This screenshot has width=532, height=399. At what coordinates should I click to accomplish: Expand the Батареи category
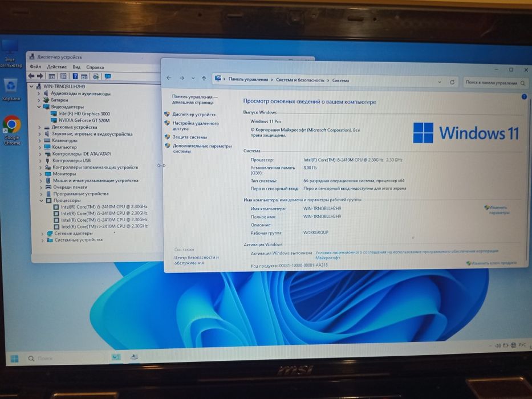39,100
